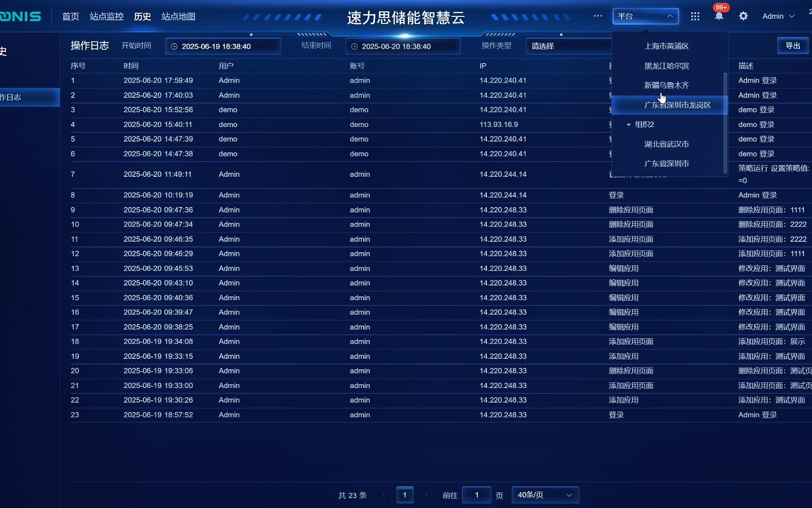Click IP cell 113.93.16.9
Screen dimensions: 812x508
[499, 125]
